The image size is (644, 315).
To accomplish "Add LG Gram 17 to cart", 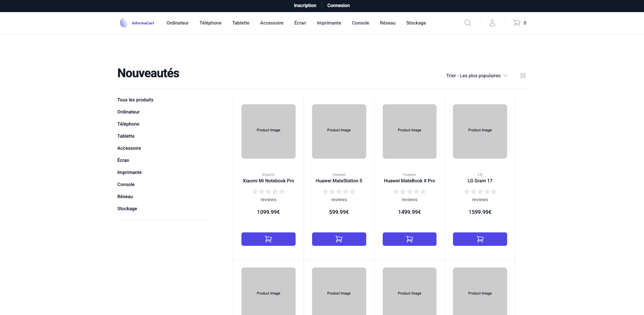I will pos(480,239).
